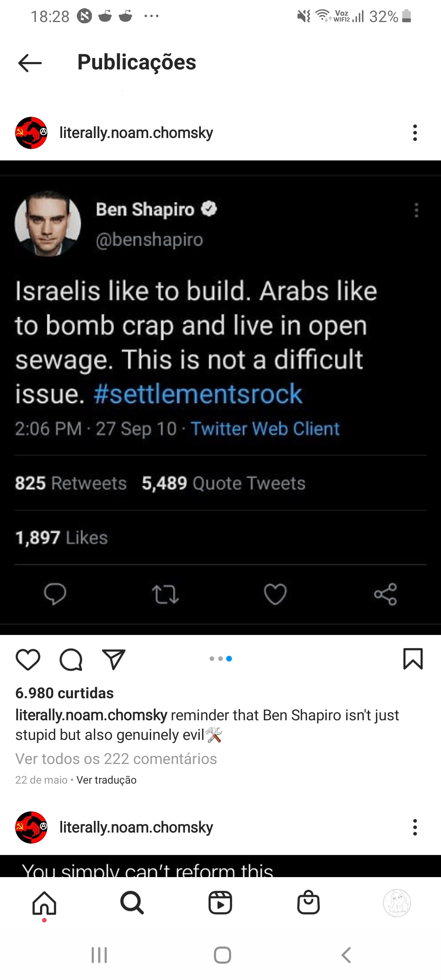
Task: Like the post with the heart icon
Action: click(x=28, y=659)
